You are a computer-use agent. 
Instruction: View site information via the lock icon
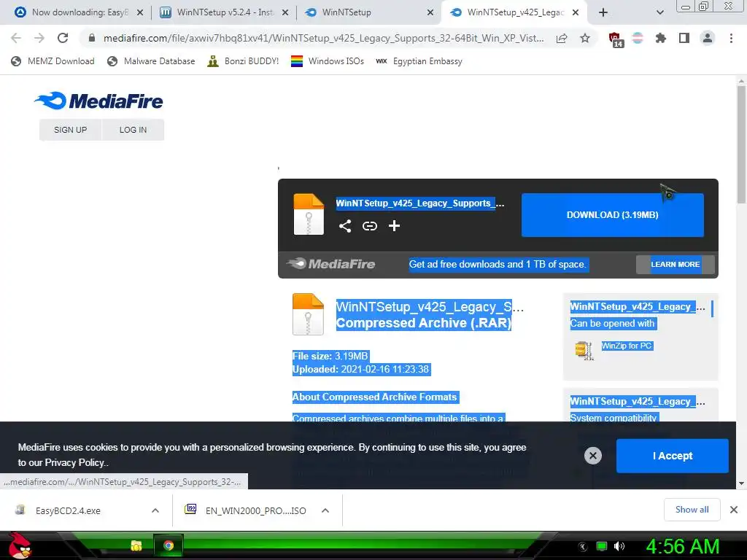[92, 38]
